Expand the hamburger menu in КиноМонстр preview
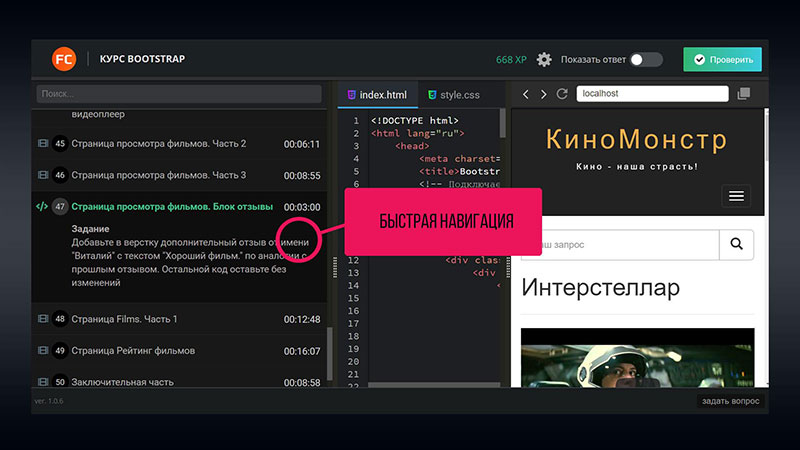800x450 pixels. [x=737, y=196]
